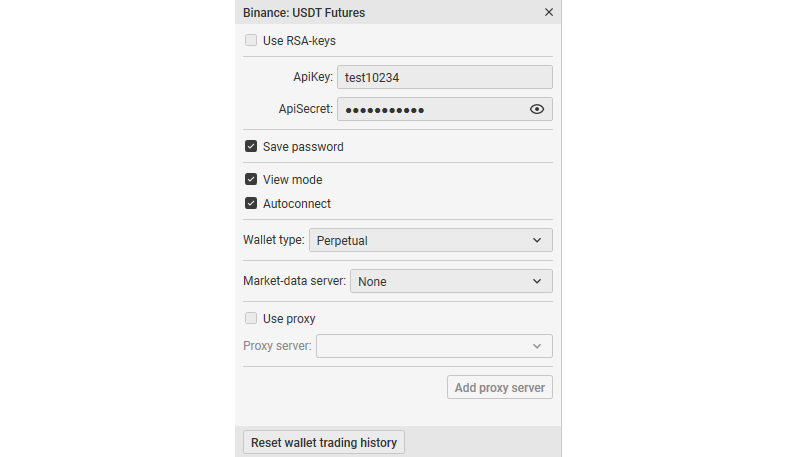Open the Wallet type dropdown
This screenshot has width=800, height=457.
click(x=430, y=241)
